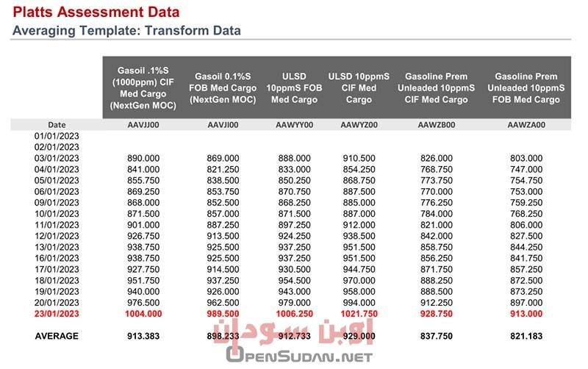
Task: Click the AAWYY00 symbol code
Action: click(294, 125)
